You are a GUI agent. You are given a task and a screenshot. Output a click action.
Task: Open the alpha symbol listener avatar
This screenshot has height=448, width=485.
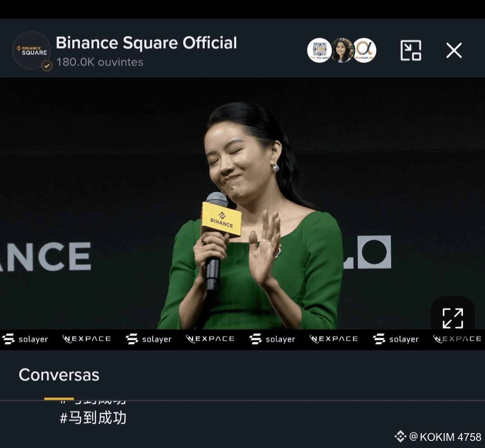(365, 50)
